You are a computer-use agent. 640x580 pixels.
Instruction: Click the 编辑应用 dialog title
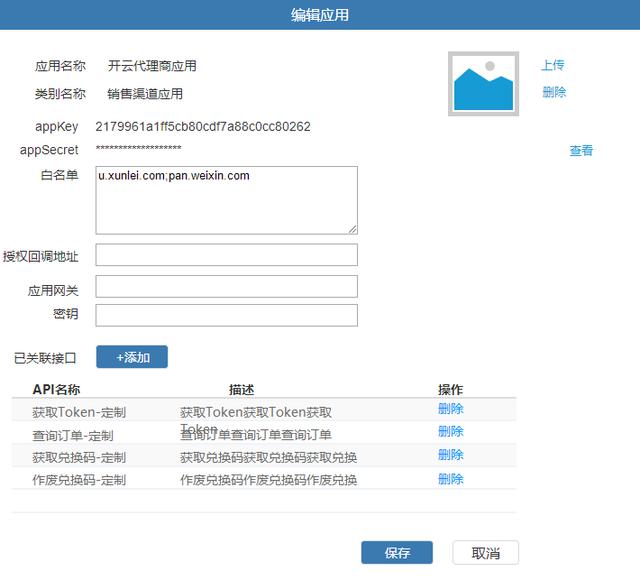pos(320,15)
